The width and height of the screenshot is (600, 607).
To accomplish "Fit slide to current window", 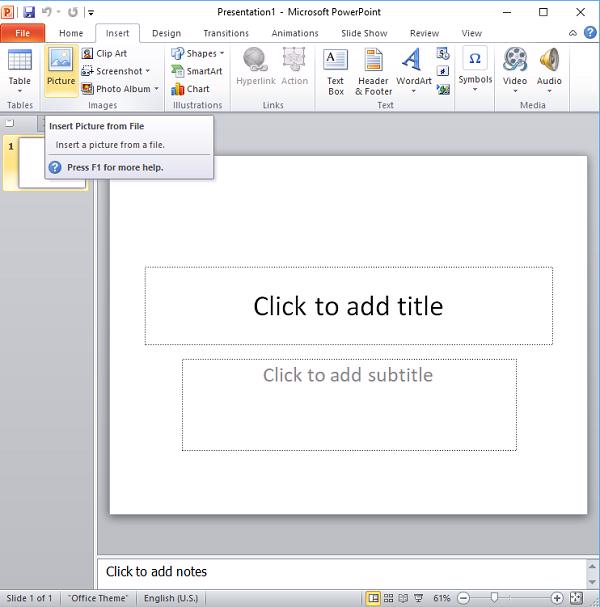I will 576,598.
